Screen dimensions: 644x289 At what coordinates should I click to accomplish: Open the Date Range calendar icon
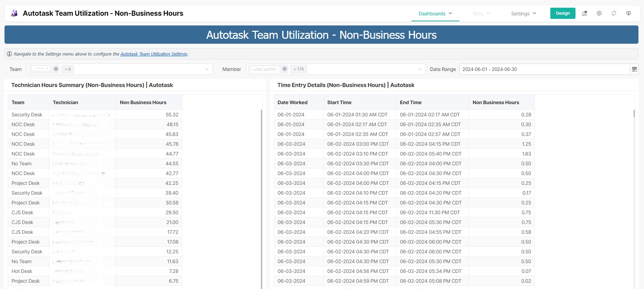tap(634, 69)
